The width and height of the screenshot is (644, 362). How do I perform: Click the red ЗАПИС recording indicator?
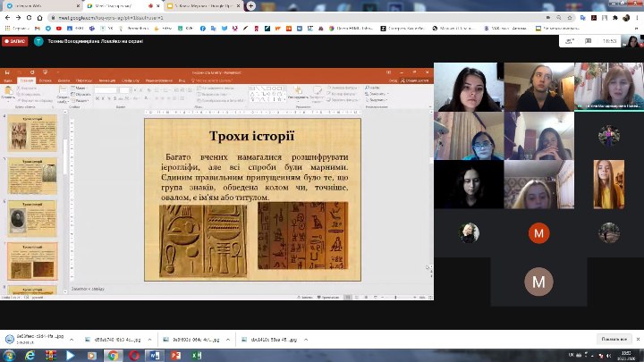(x=15, y=41)
